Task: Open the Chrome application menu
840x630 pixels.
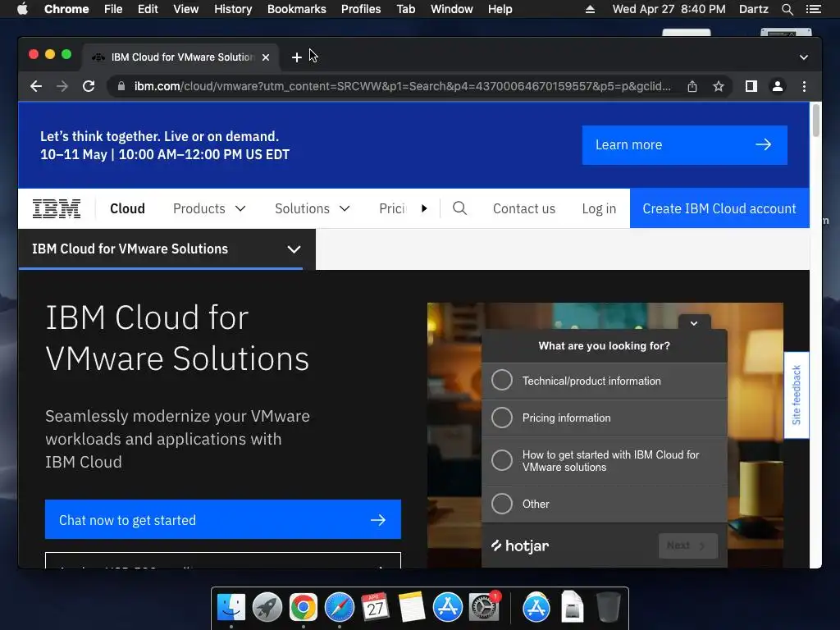Action: 66,9
